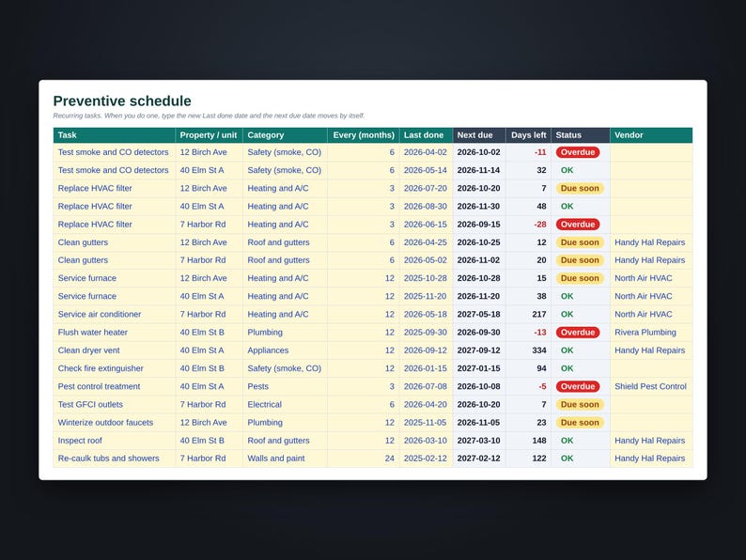Click the Days left column header
This screenshot has height=560, width=746.
[x=528, y=135]
